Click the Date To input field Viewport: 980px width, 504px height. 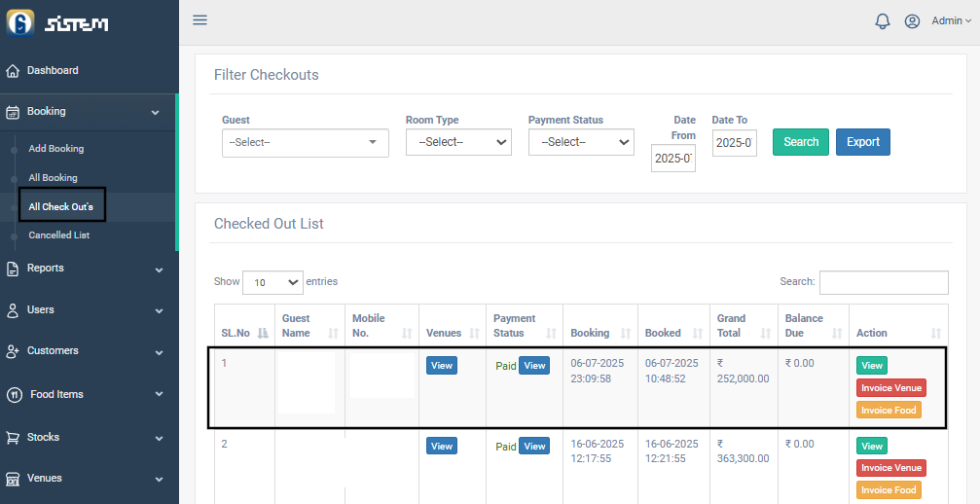[735, 142]
